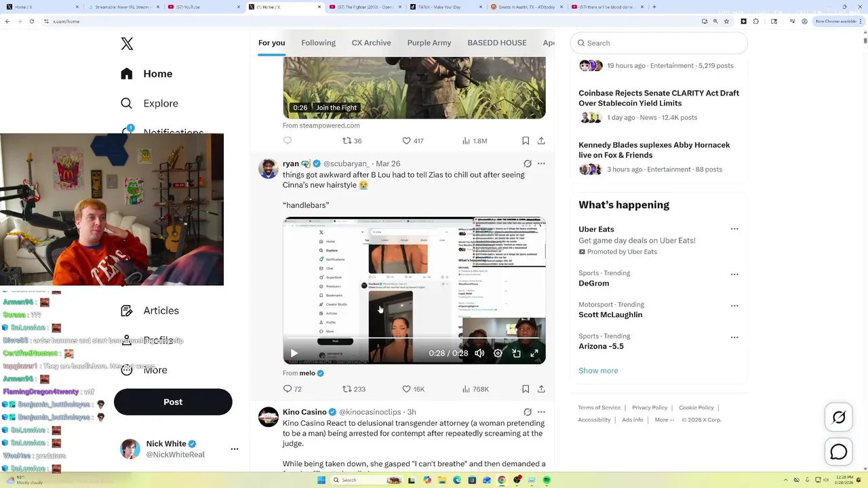Viewport: 868px width, 488px height.
Task: Expand the video to fullscreen
Action: pos(534,353)
